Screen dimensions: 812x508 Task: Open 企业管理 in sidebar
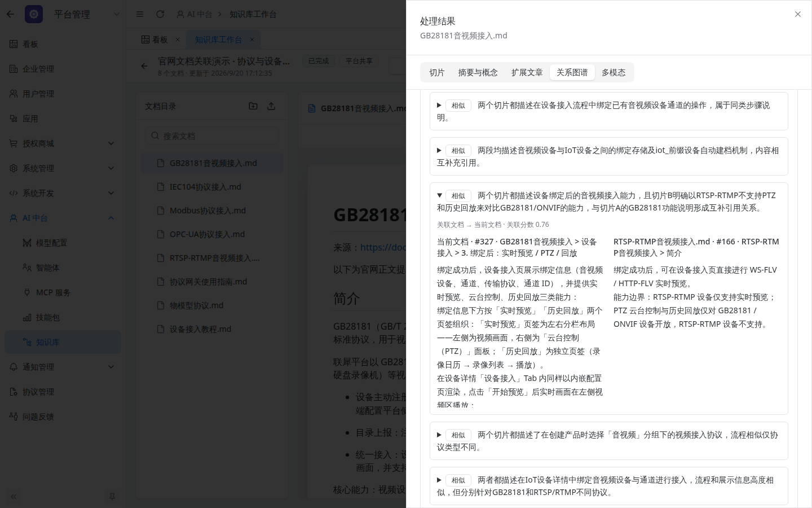pyautogui.click(x=63, y=69)
